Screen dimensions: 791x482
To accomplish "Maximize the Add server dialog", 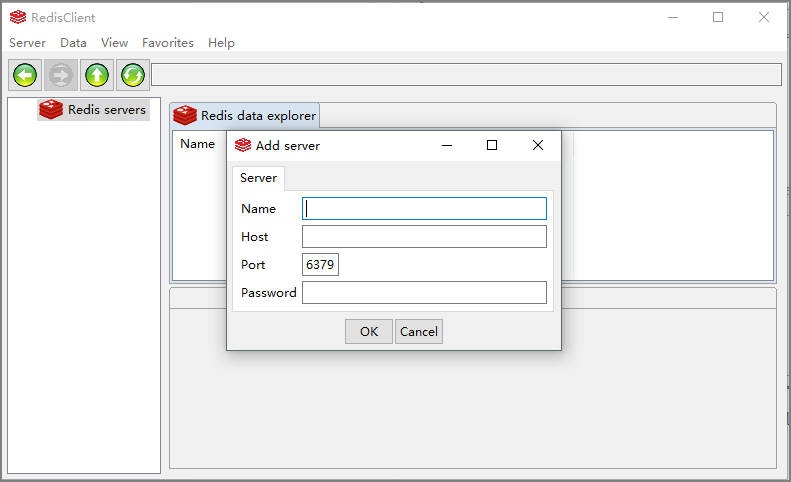I will 492,145.
